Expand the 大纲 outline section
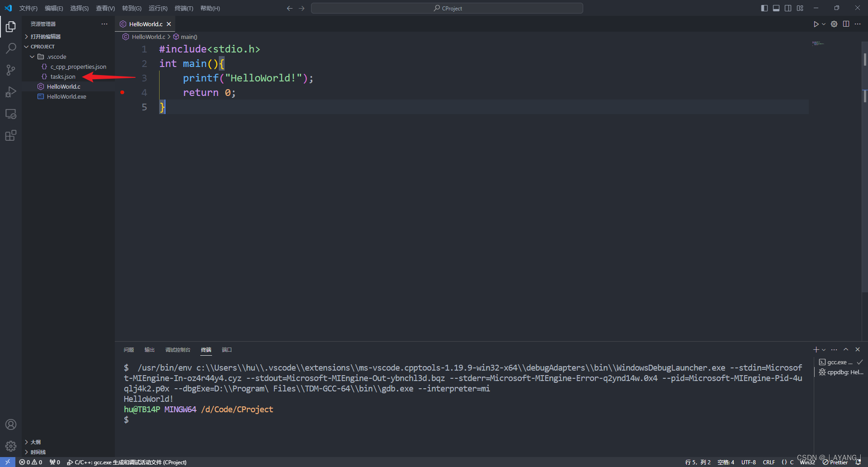The height and width of the screenshot is (467, 868). click(x=68, y=442)
